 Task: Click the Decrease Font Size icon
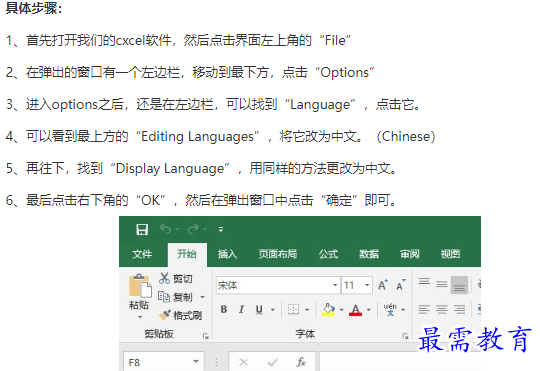(x=401, y=285)
